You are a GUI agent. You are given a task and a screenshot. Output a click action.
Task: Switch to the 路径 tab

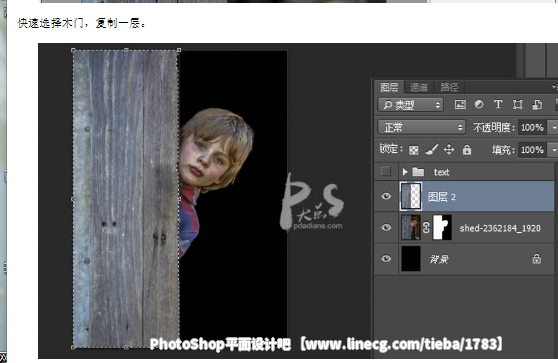coord(449,87)
